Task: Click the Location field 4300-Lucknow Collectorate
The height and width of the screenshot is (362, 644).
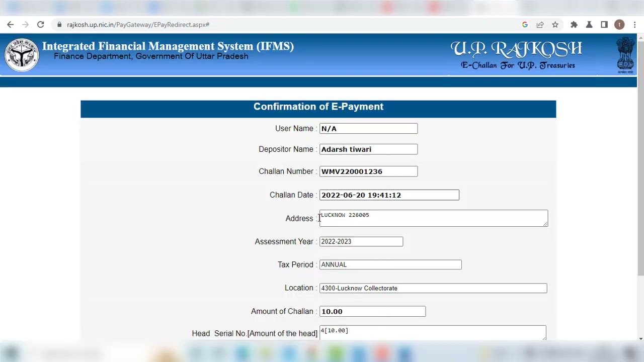Action: (x=433, y=288)
